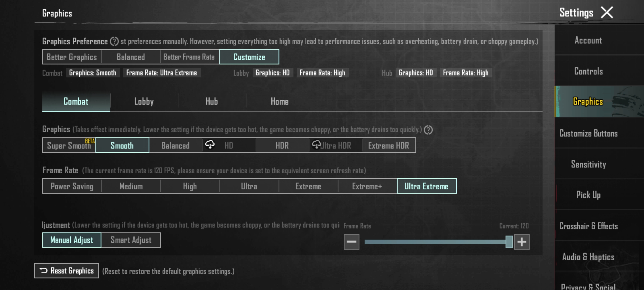Choose the Better Frame Rate preset
The height and width of the screenshot is (290, 644).
(x=189, y=57)
